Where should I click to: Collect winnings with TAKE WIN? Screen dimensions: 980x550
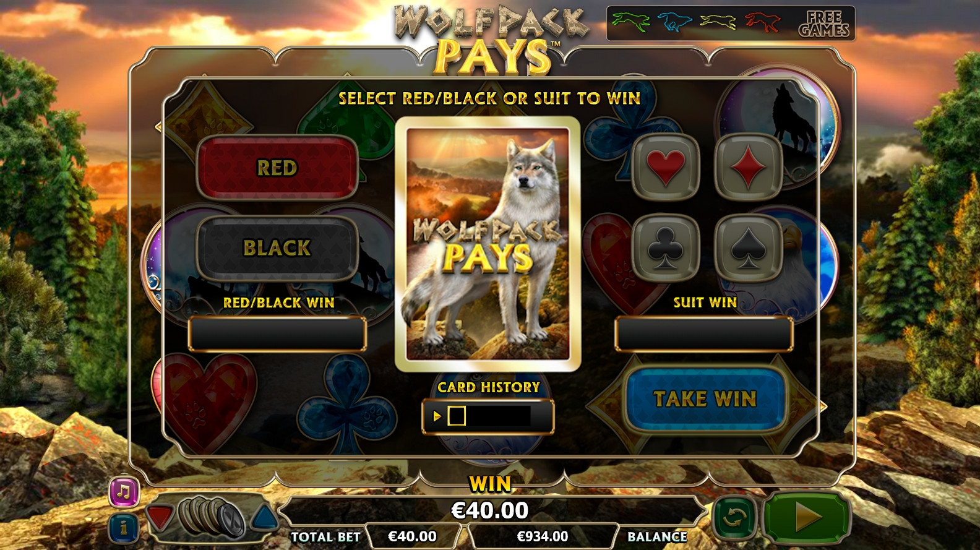coord(705,399)
